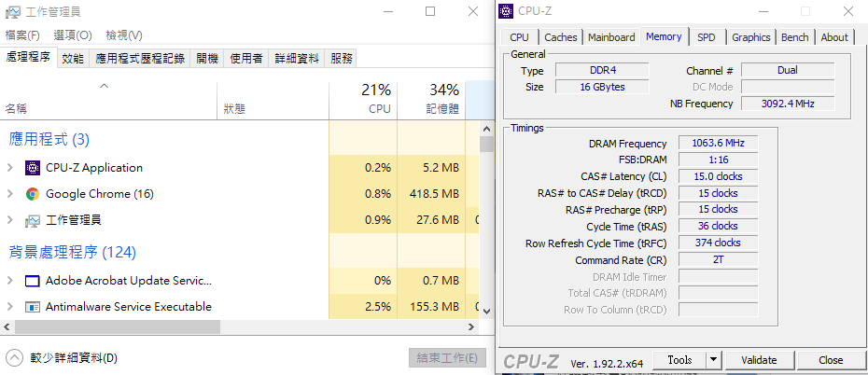Screen dimensions: 868x375
Task: Click the NB Frequency value 3092.4 MHz
Action: click(788, 104)
